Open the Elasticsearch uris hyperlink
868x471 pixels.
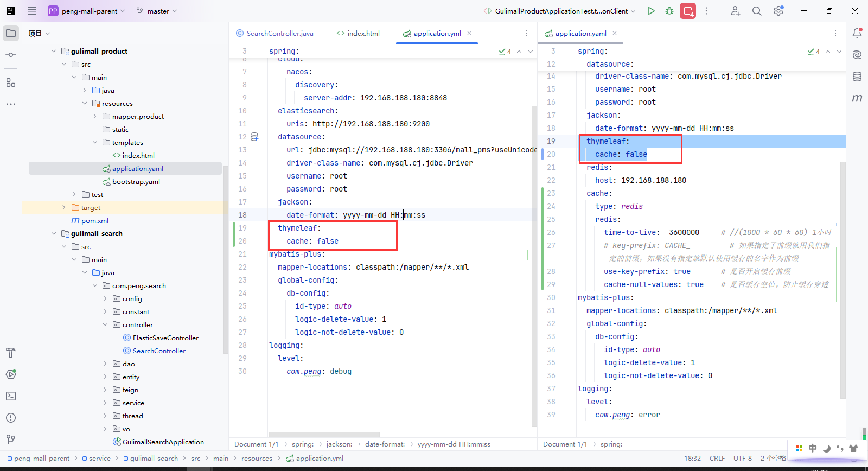point(371,124)
